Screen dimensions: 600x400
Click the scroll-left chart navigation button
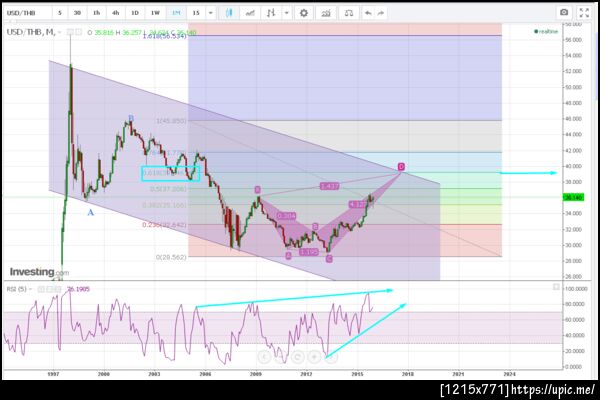click(x=264, y=357)
